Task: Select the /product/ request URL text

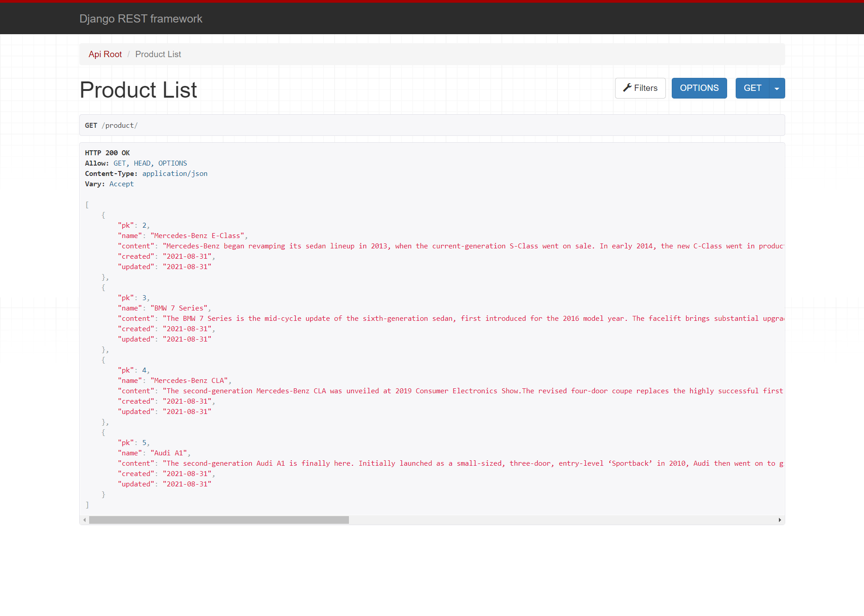Action: point(120,126)
